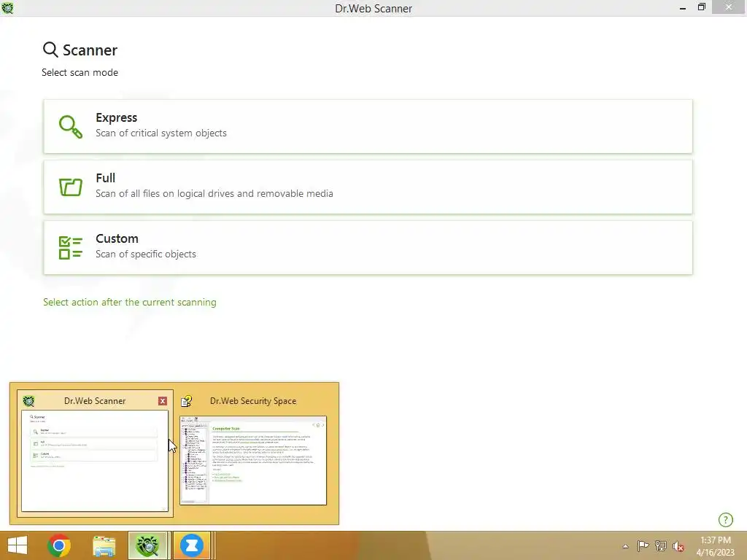Open Action Center flag tray icon
This screenshot has height=560, width=747.
[643, 545]
